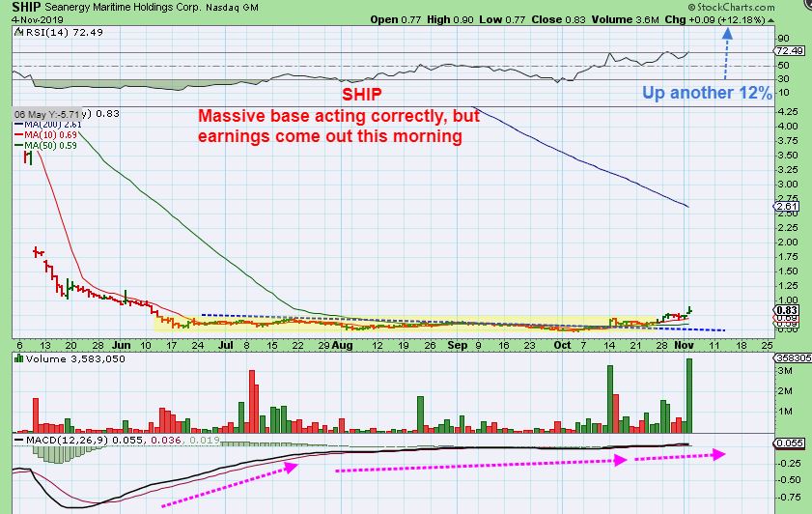This screenshot has width=812, height=514.
Task: Click the 4.25 price axis label
Action: point(787,111)
